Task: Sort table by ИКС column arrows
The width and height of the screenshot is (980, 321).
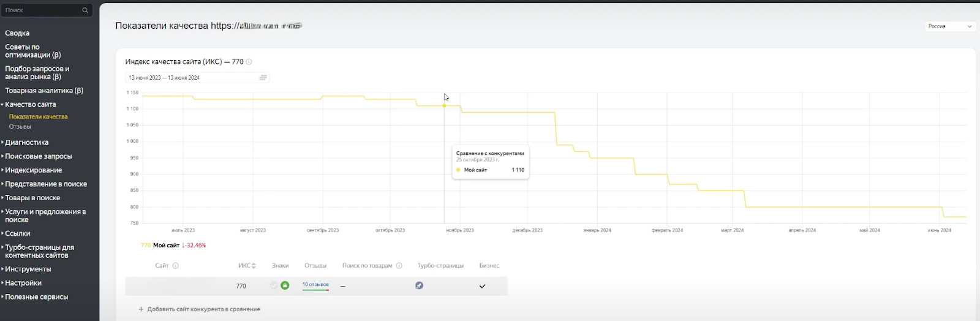Action: click(254, 266)
